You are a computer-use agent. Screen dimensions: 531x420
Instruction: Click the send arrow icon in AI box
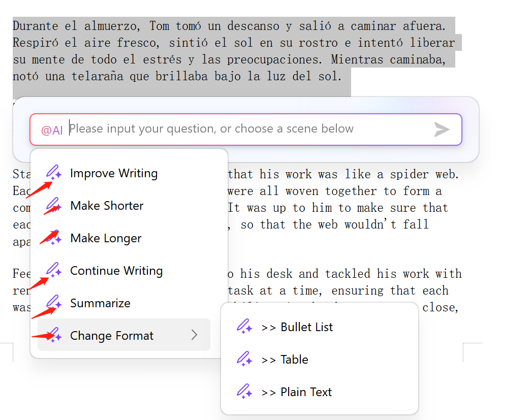tap(442, 130)
